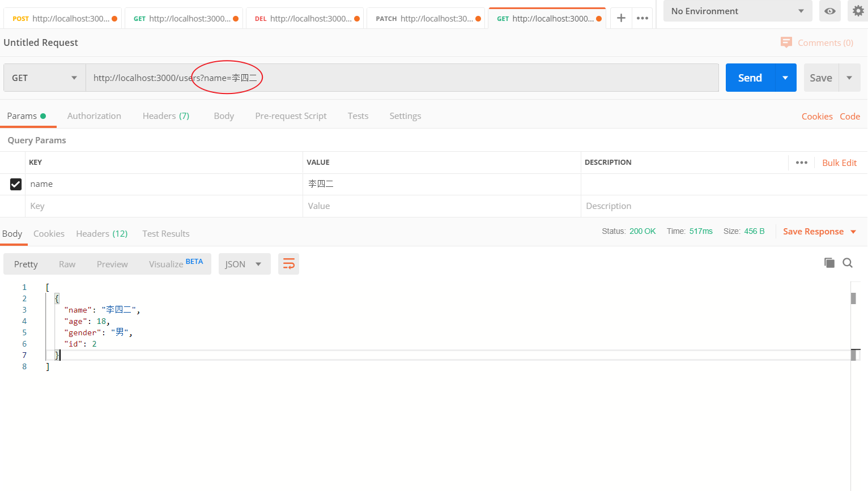Open a new request tab with plus icon
868x491 pixels.
tap(621, 18)
